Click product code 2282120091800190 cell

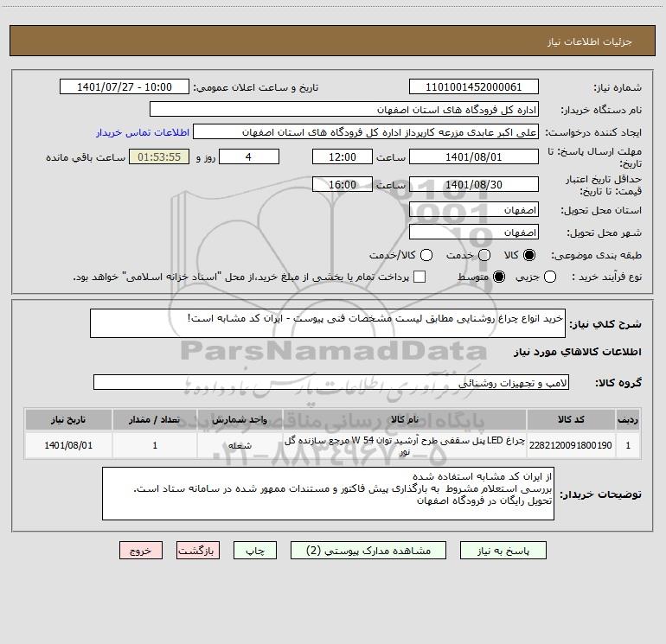(571, 445)
